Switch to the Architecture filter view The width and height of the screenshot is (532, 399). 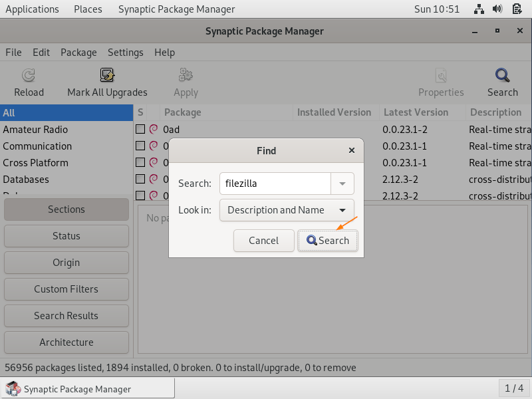66,342
